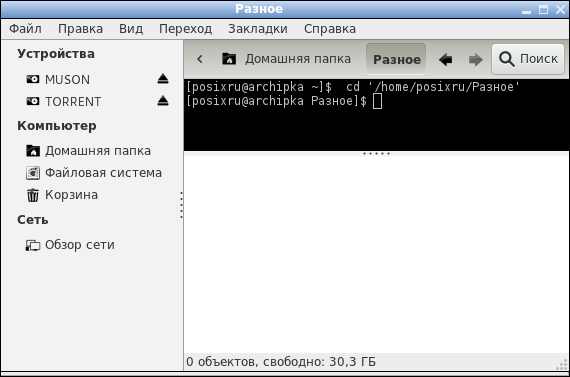Collapse the Устройства section header
This screenshot has width=570, height=377.
pyautogui.click(x=56, y=54)
